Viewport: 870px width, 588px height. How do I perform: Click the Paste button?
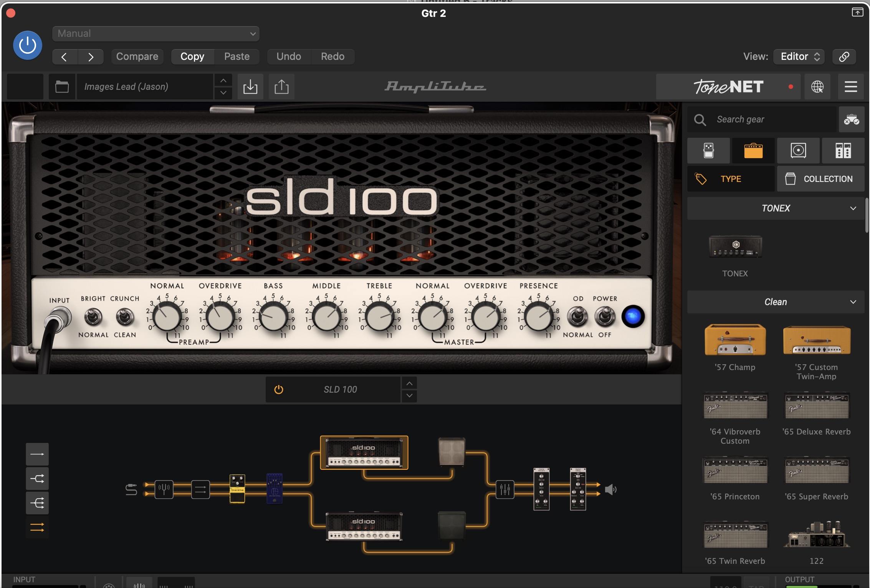[x=237, y=56]
